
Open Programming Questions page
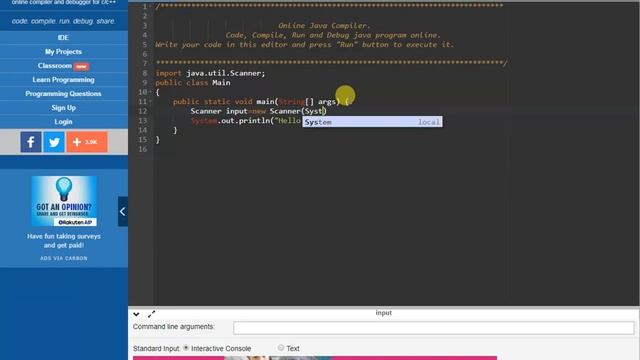coord(63,94)
